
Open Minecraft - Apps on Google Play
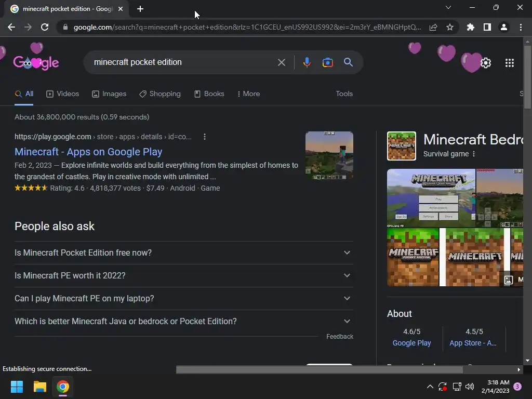88,152
